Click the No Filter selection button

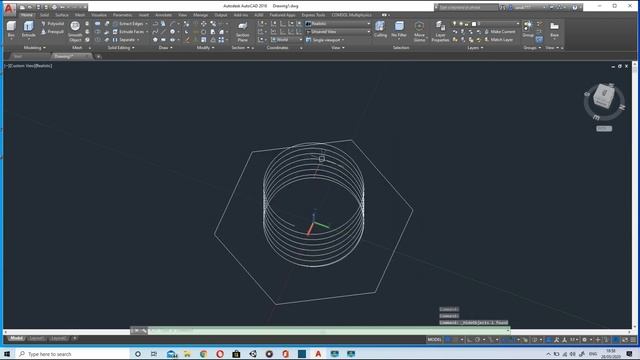coord(399,29)
